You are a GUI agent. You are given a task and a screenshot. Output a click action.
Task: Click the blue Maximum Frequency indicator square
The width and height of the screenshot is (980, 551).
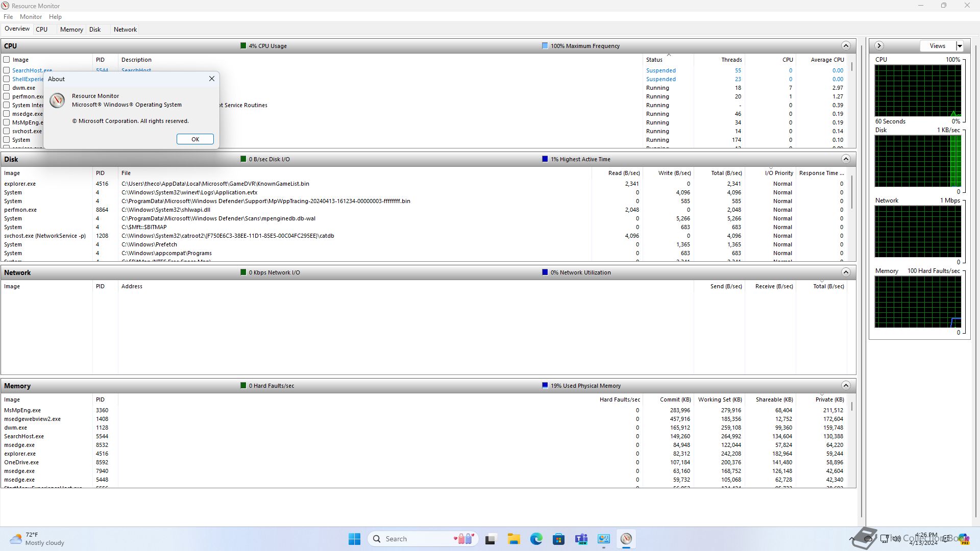click(545, 45)
